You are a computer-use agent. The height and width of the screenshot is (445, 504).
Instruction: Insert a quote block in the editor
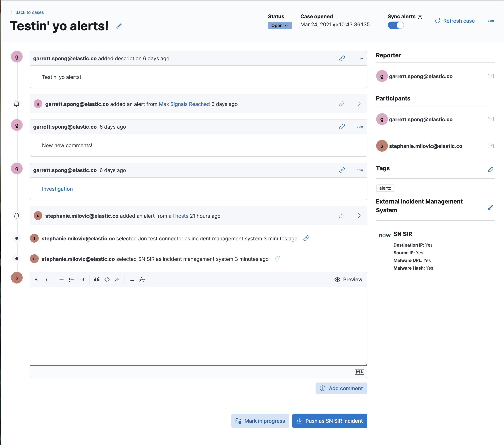click(x=96, y=279)
